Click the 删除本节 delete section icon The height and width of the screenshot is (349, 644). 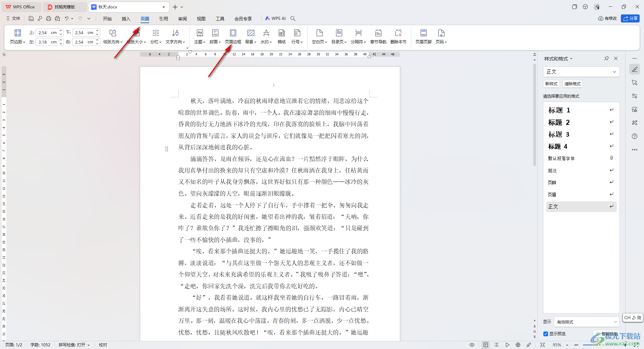pyautogui.click(x=398, y=33)
